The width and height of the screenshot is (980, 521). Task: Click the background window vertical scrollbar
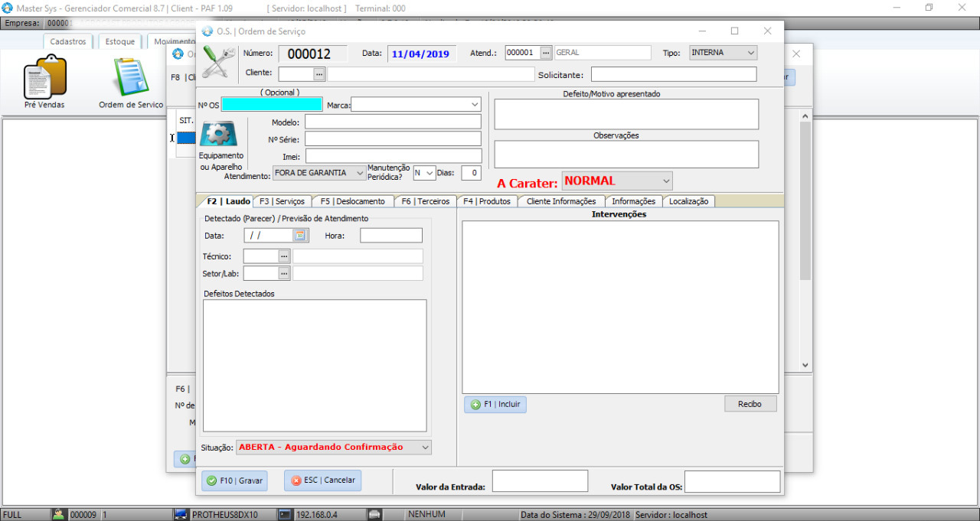tap(805, 240)
